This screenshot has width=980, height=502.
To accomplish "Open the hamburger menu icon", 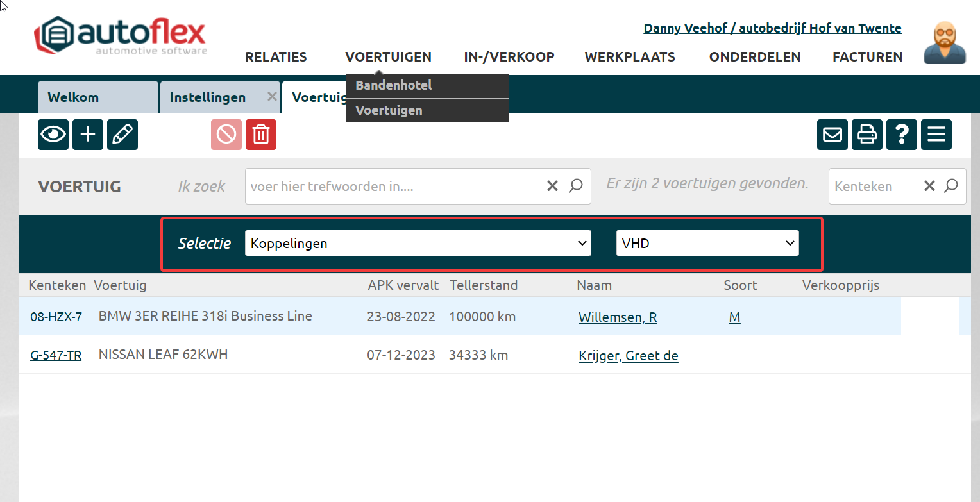I will (936, 135).
